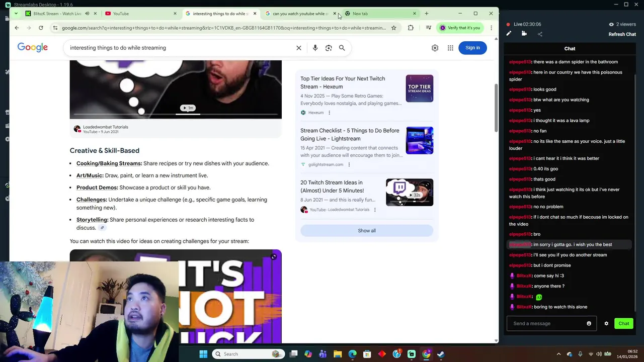Open the Art/Music link
The height and width of the screenshot is (362, 644).
(x=90, y=175)
